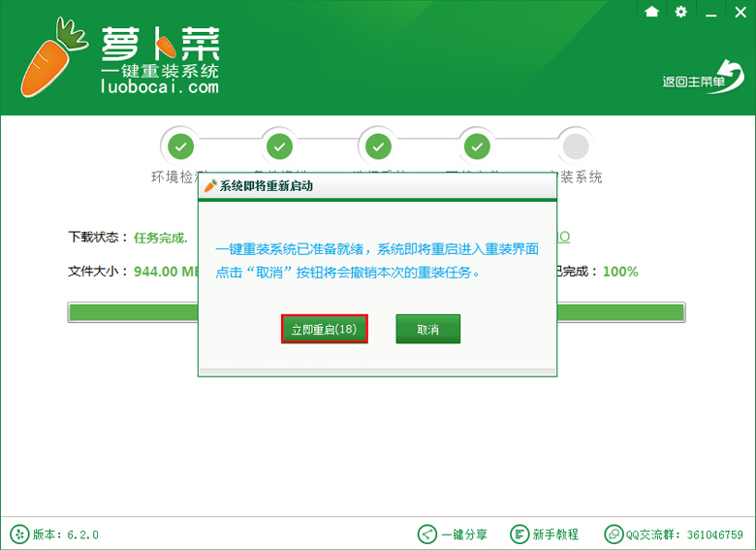
Task: Minimize the Luobocai window
Action: click(x=711, y=13)
